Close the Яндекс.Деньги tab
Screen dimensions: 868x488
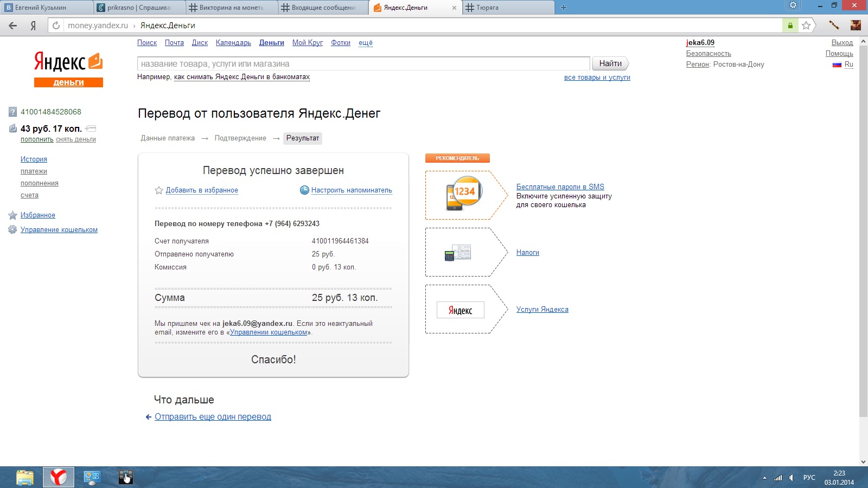(455, 8)
